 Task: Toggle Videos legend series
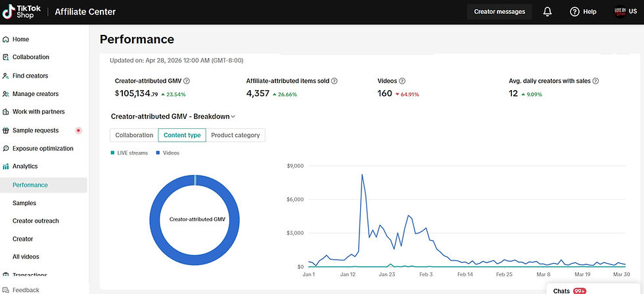click(x=168, y=153)
